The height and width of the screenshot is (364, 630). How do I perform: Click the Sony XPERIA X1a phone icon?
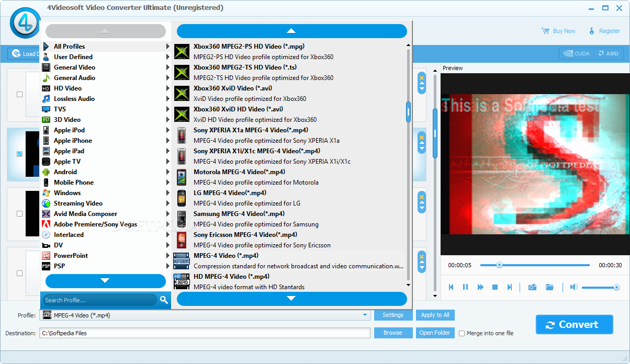pyautogui.click(x=182, y=135)
